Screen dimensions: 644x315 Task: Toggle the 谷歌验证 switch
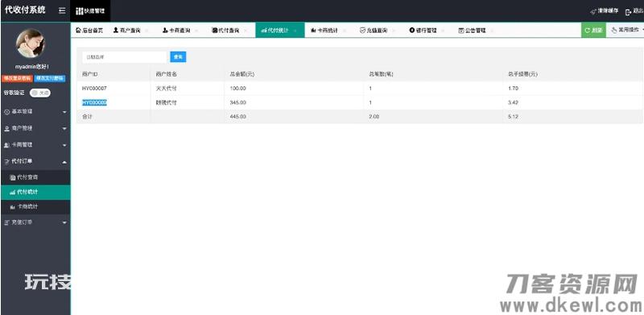click(40, 93)
